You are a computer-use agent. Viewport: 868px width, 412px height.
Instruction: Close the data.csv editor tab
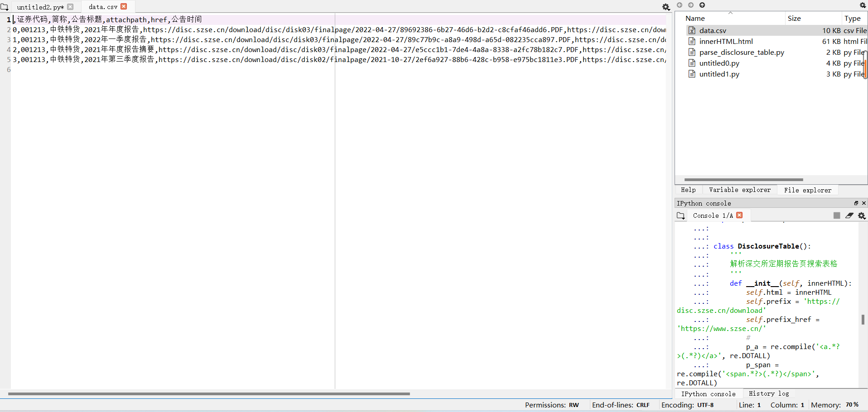[124, 6]
